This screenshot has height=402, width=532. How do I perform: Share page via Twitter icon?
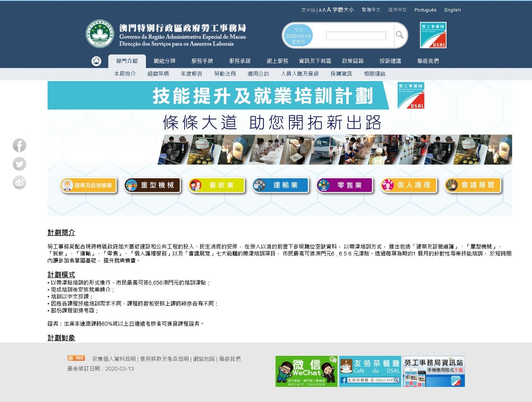click(19, 164)
